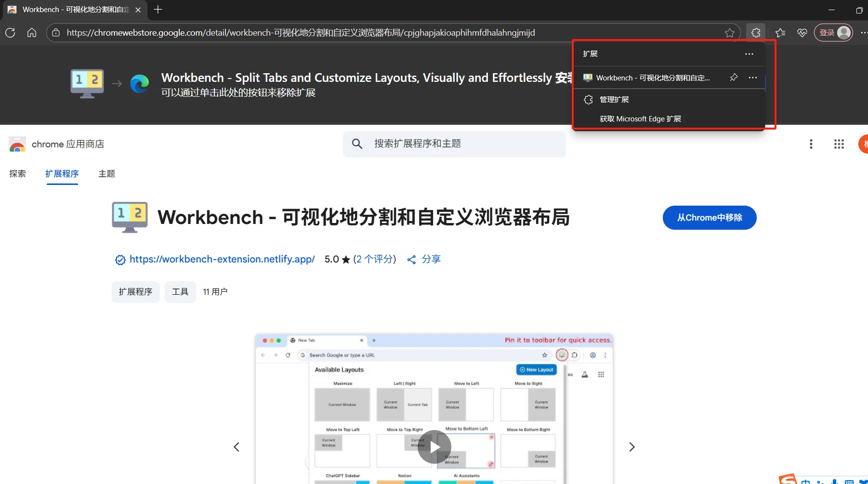
Task: Reload the page with the refresh icon
Action: point(10,33)
